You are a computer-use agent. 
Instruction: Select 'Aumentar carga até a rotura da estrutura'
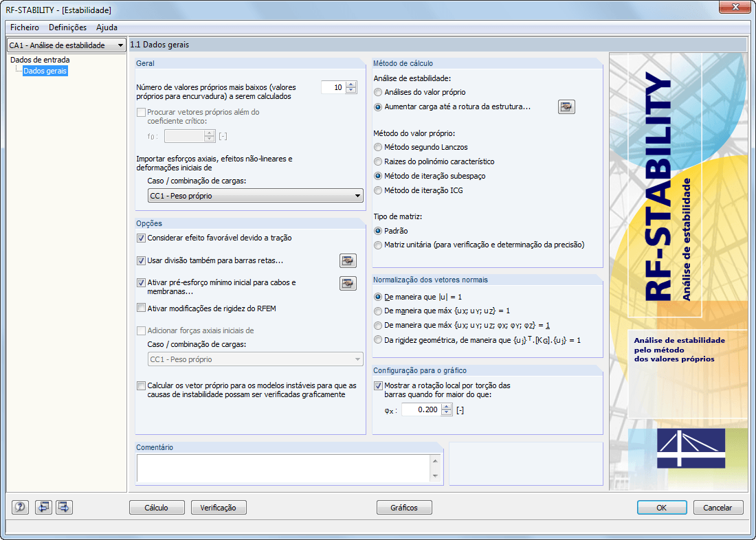click(379, 107)
